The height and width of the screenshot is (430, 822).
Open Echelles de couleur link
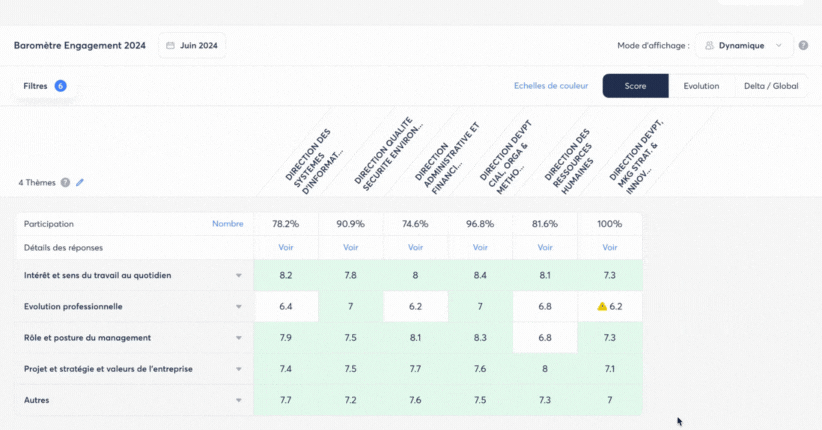551,86
